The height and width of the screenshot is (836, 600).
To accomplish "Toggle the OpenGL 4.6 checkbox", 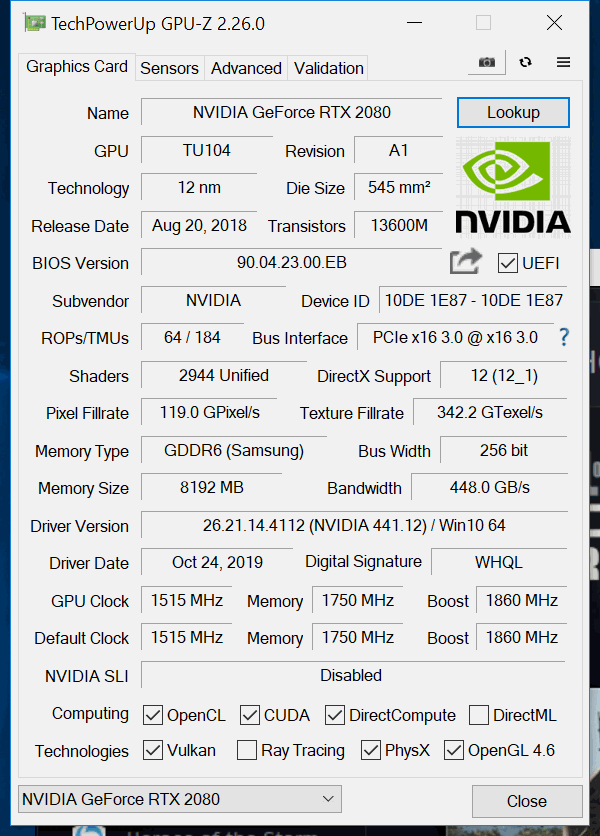I will [x=453, y=750].
